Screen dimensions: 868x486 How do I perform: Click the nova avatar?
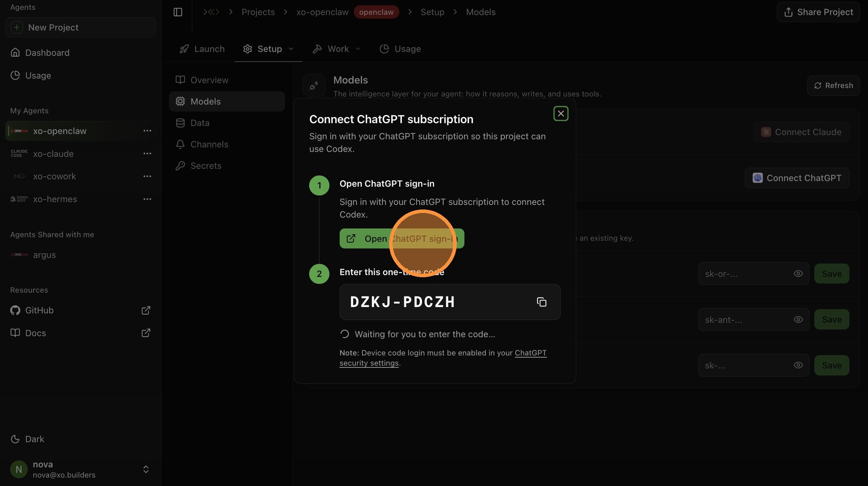coord(19,469)
